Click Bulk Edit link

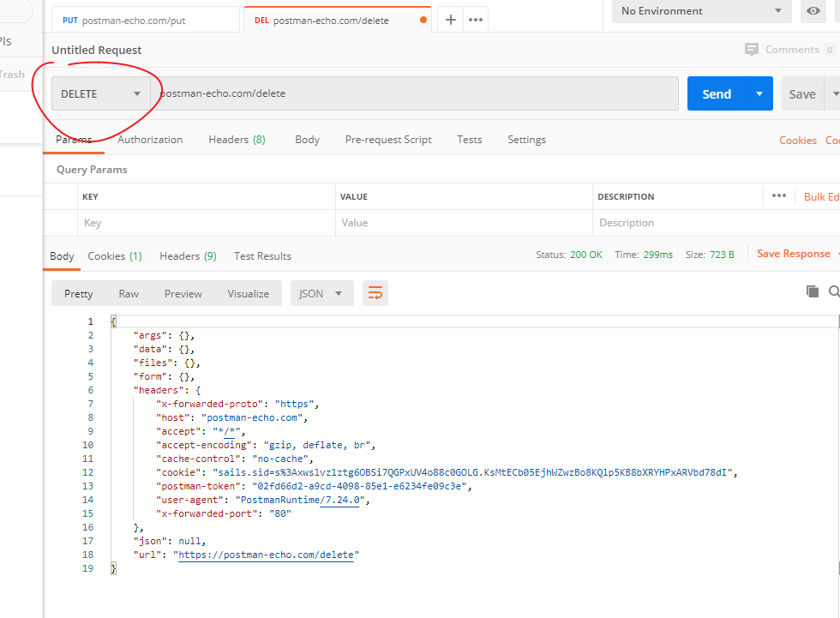click(x=821, y=196)
